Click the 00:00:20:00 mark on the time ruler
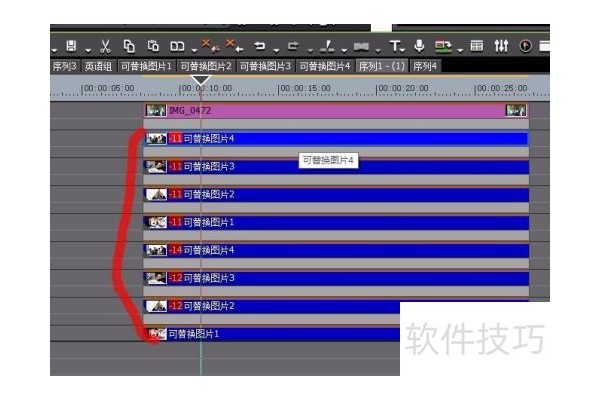The height and width of the screenshot is (400, 600). coord(403,88)
